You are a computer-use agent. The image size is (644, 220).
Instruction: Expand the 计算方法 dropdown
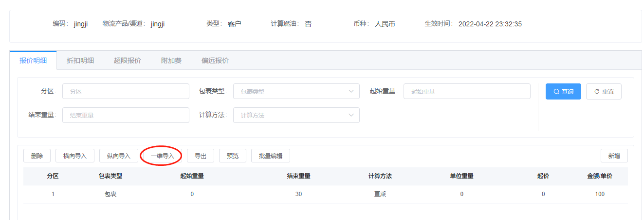pyautogui.click(x=296, y=115)
